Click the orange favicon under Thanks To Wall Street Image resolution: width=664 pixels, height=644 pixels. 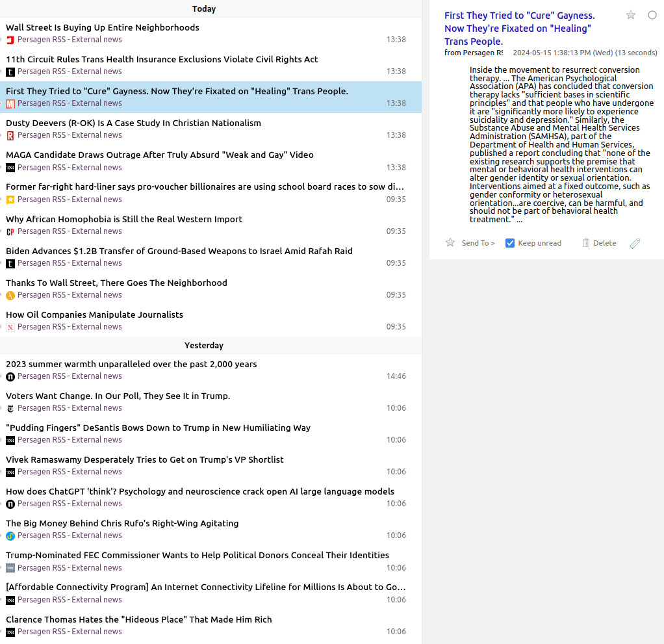(10, 295)
